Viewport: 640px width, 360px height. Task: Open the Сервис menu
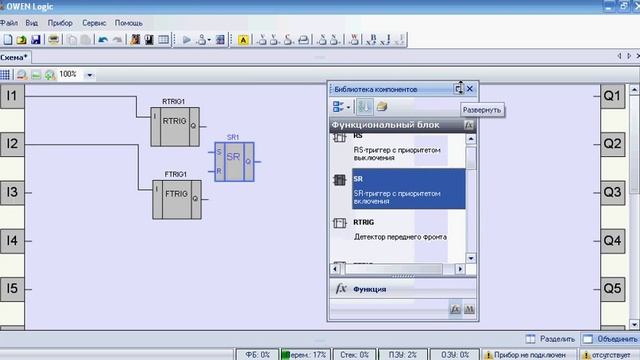point(94,23)
